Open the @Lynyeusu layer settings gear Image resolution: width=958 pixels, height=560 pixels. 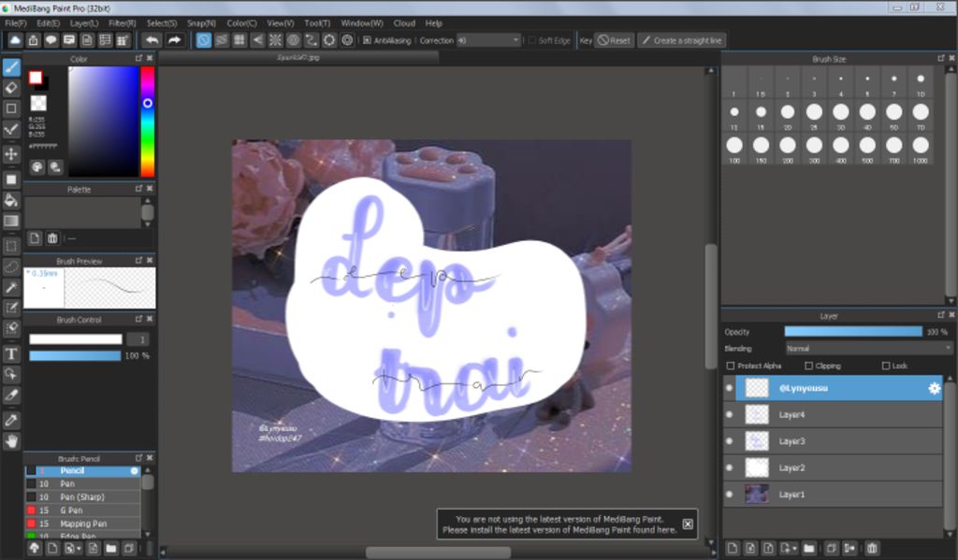pyautogui.click(x=934, y=388)
